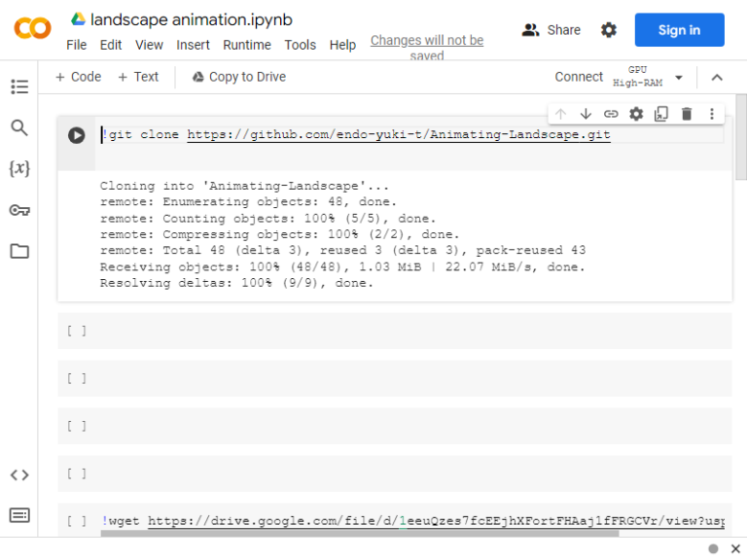This screenshot has width=747, height=560.
Task: Open the Tools menu
Action: pos(301,45)
